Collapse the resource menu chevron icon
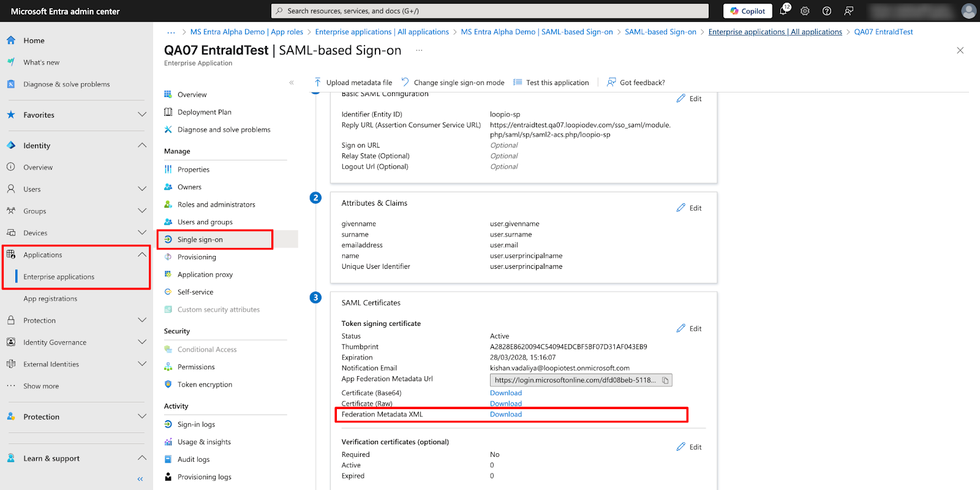 pyautogui.click(x=292, y=83)
